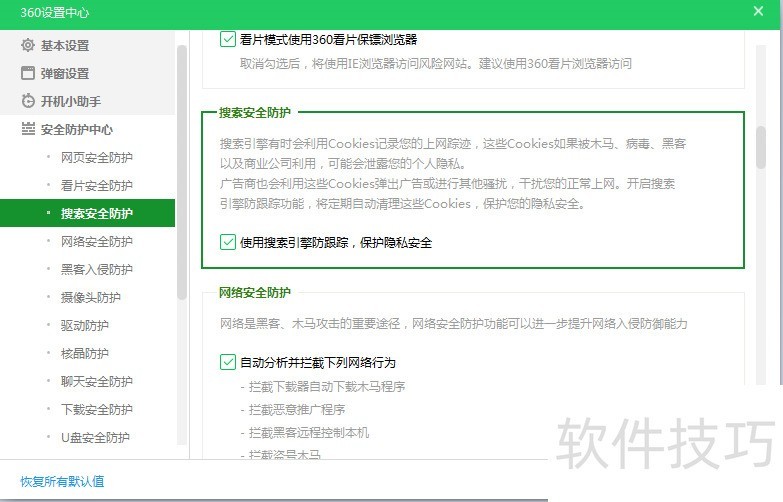
Task: Click description starting 取消勾选后
Action: coord(436,63)
